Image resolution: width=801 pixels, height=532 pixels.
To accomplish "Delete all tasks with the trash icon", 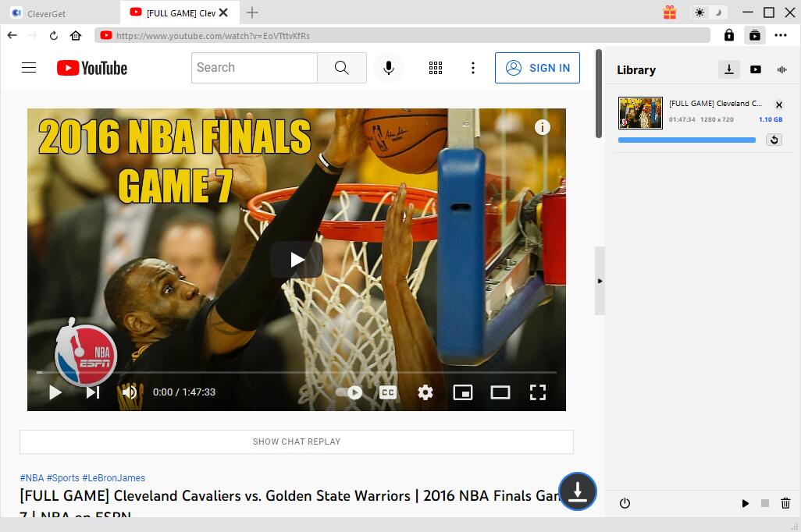I will click(785, 504).
